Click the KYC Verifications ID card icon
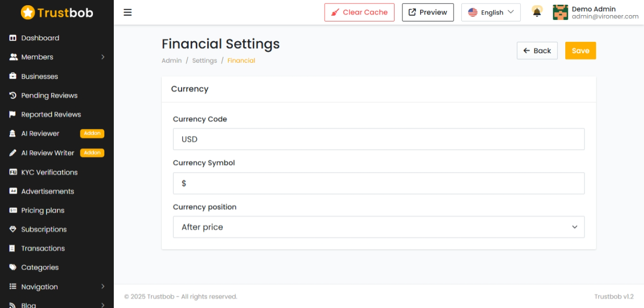 13,172
